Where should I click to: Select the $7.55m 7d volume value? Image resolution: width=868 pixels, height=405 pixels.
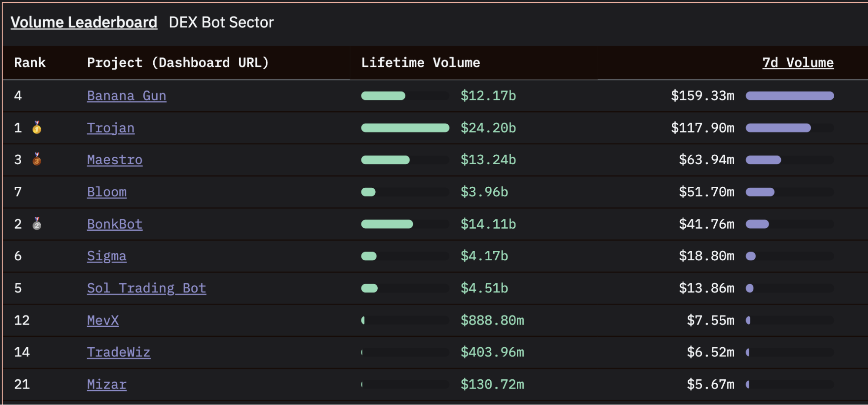click(711, 320)
